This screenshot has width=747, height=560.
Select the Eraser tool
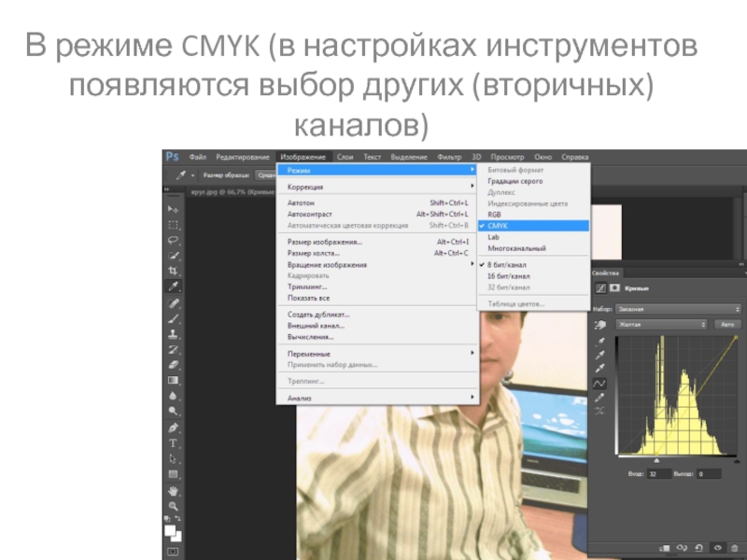173,365
